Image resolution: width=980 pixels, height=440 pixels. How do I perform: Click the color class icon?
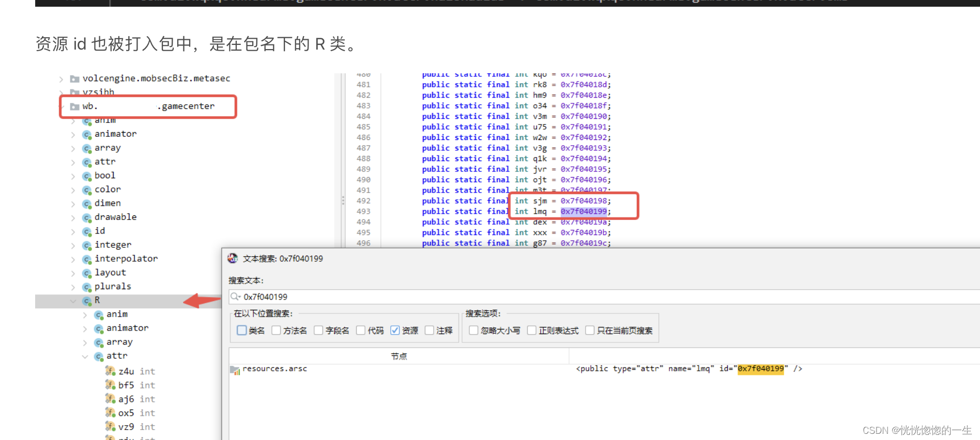87,190
